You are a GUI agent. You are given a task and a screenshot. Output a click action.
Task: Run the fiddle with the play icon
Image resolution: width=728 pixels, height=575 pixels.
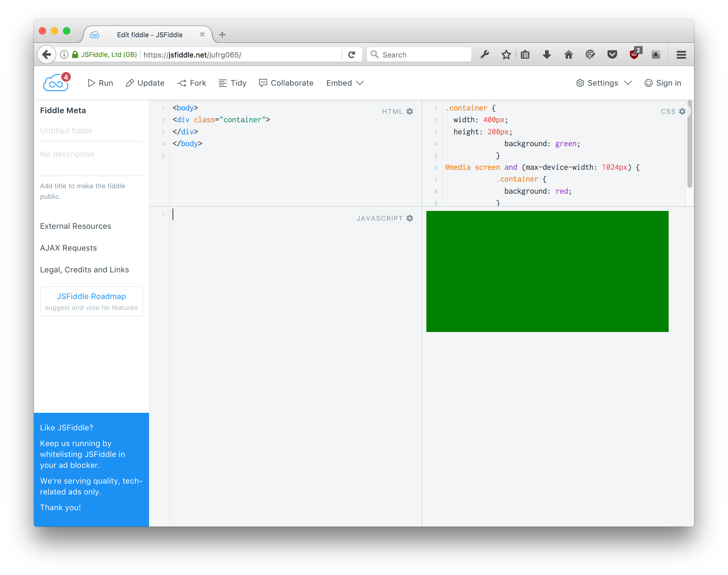(100, 83)
